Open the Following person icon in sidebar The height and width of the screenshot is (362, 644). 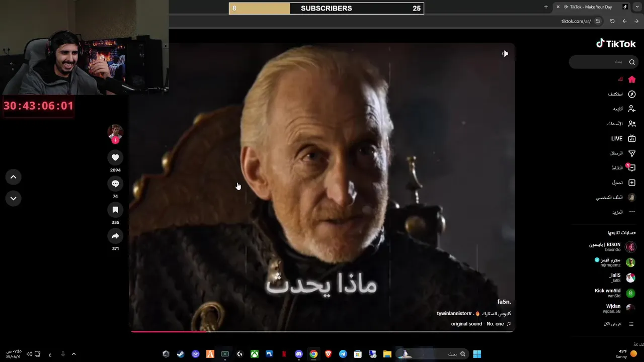coord(632,109)
